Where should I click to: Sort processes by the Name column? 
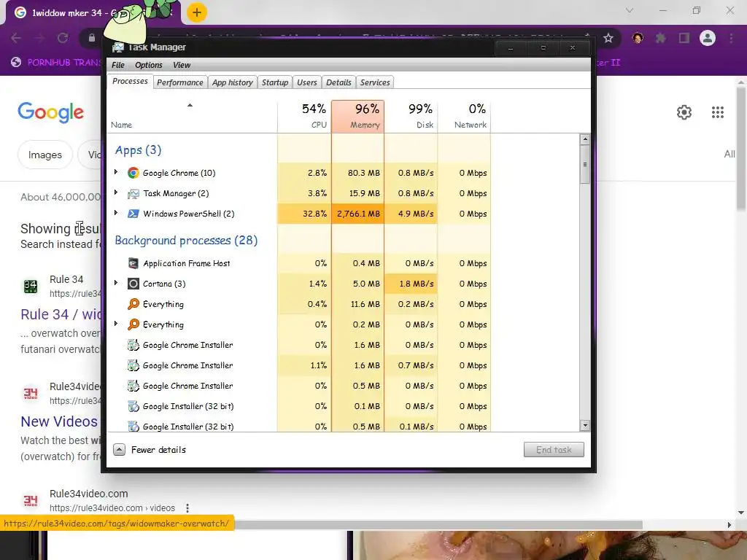click(x=193, y=116)
